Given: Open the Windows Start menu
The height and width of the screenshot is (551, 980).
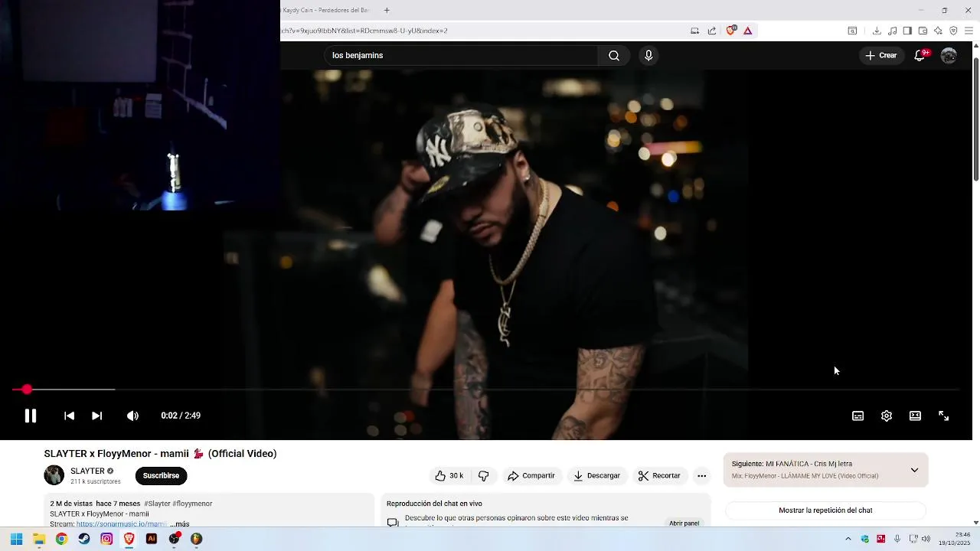Looking at the screenshot, I should tap(16, 539).
